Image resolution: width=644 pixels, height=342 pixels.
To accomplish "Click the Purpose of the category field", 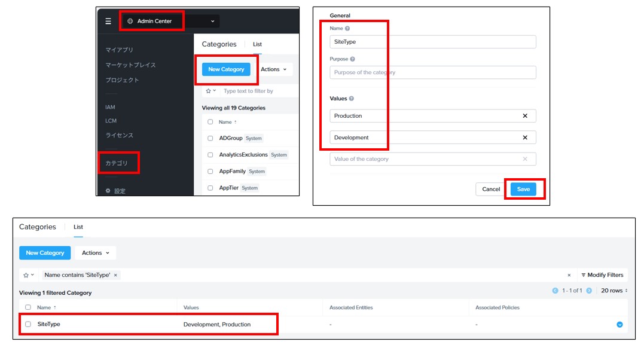I will tap(432, 72).
